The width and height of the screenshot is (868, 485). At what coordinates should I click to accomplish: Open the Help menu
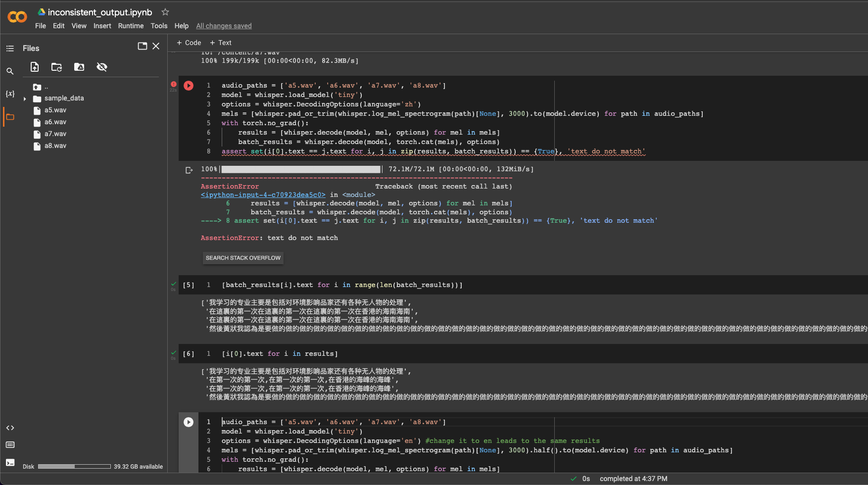click(x=182, y=26)
